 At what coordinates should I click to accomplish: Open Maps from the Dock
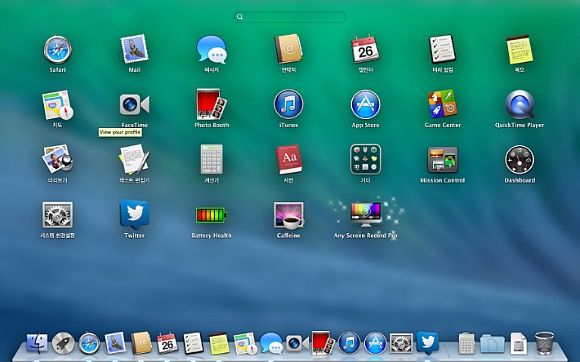(x=245, y=344)
